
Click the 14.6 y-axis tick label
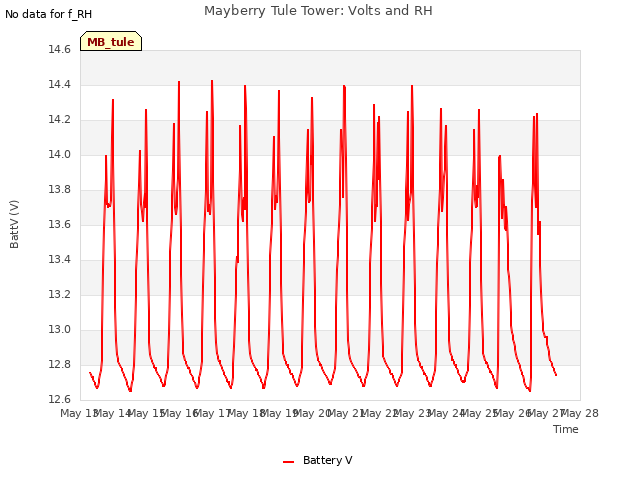tap(60, 49)
